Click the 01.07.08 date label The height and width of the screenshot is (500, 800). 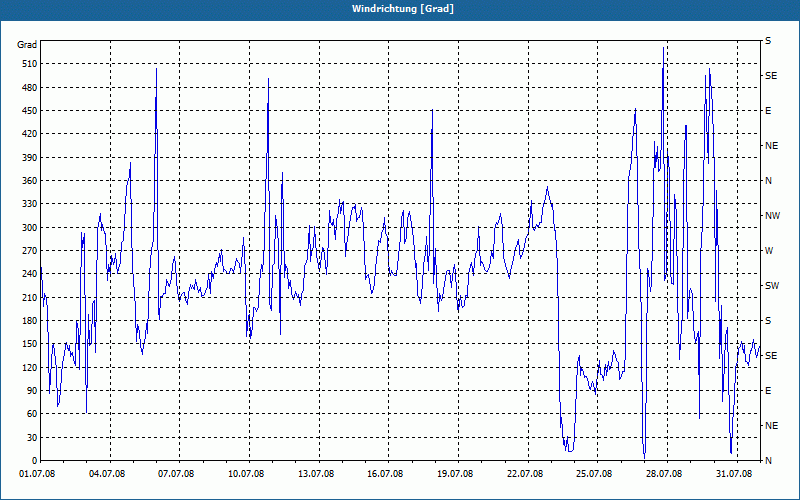click(37, 474)
